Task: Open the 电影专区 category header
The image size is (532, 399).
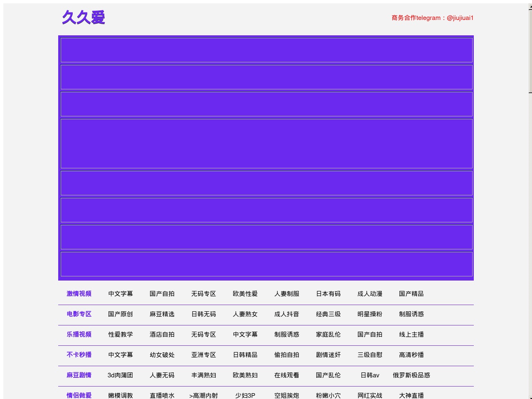Action: (79, 314)
